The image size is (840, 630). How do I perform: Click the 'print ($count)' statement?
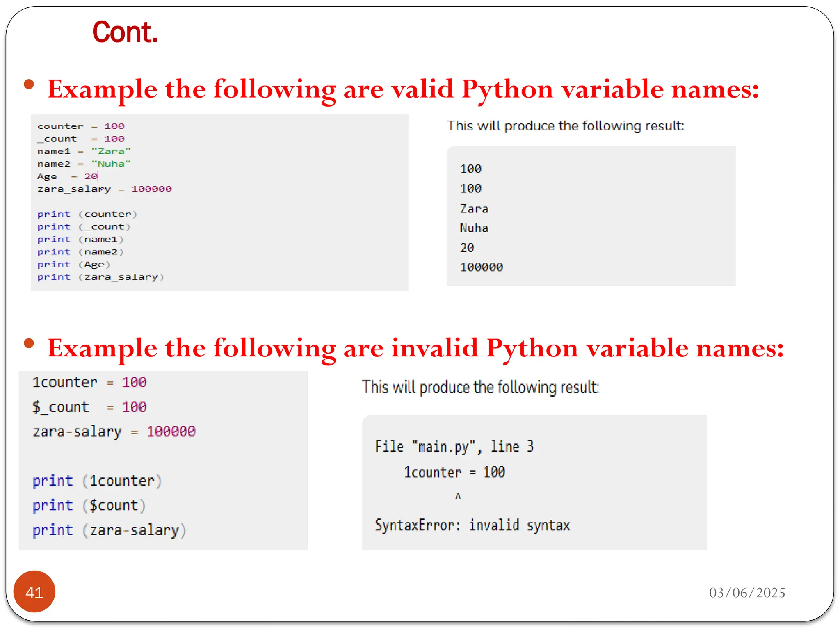click(x=89, y=505)
